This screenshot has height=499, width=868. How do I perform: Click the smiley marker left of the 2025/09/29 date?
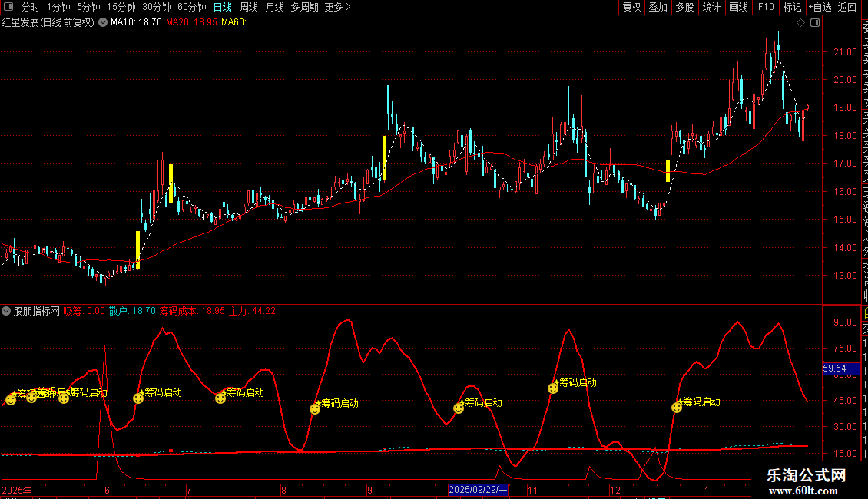[459, 408]
